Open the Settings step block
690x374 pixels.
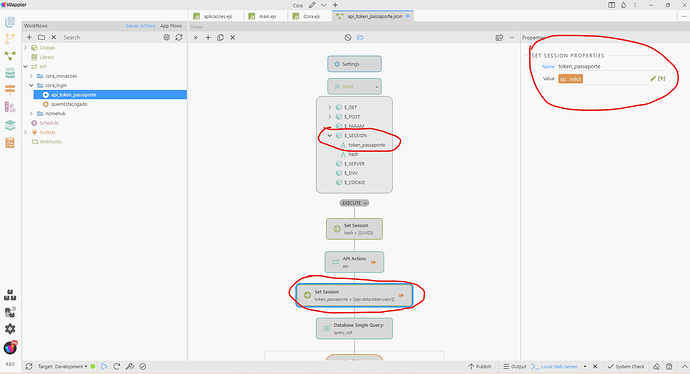tap(354, 64)
